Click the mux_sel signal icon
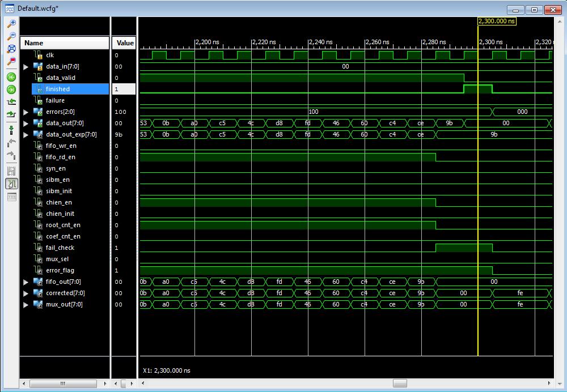The image size is (567, 392). point(39,259)
